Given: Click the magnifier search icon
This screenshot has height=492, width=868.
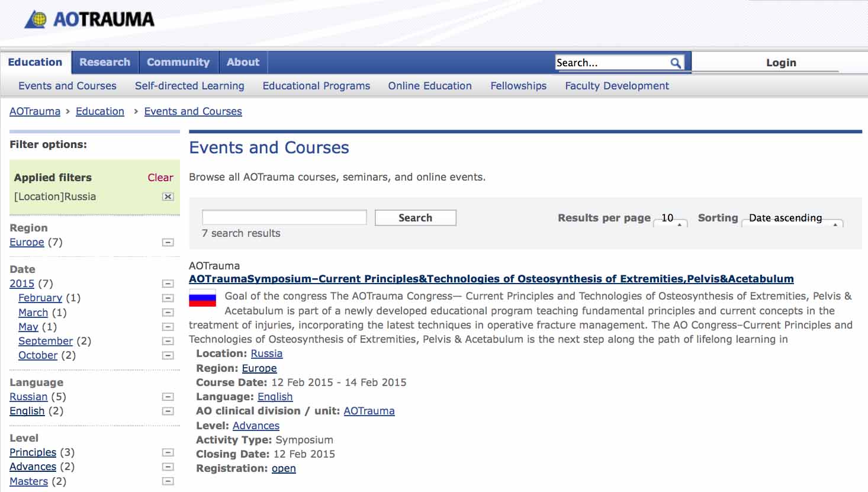Looking at the screenshot, I should pos(675,63).
